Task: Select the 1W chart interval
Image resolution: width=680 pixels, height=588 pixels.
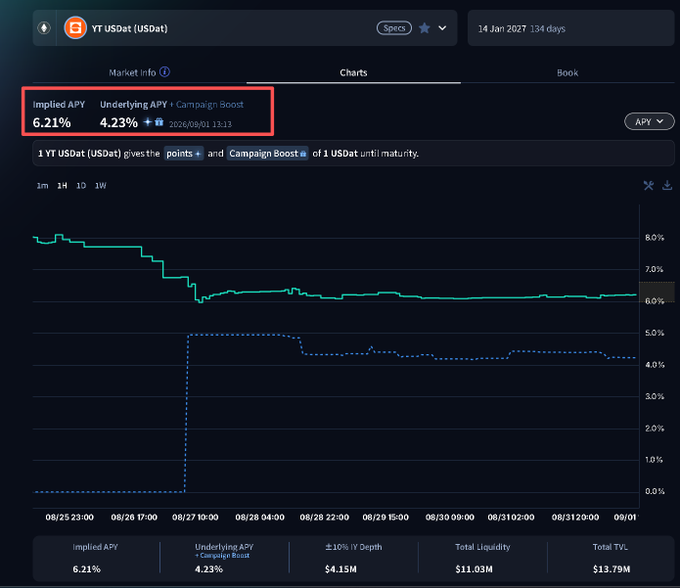Action: tap(101, 186)
